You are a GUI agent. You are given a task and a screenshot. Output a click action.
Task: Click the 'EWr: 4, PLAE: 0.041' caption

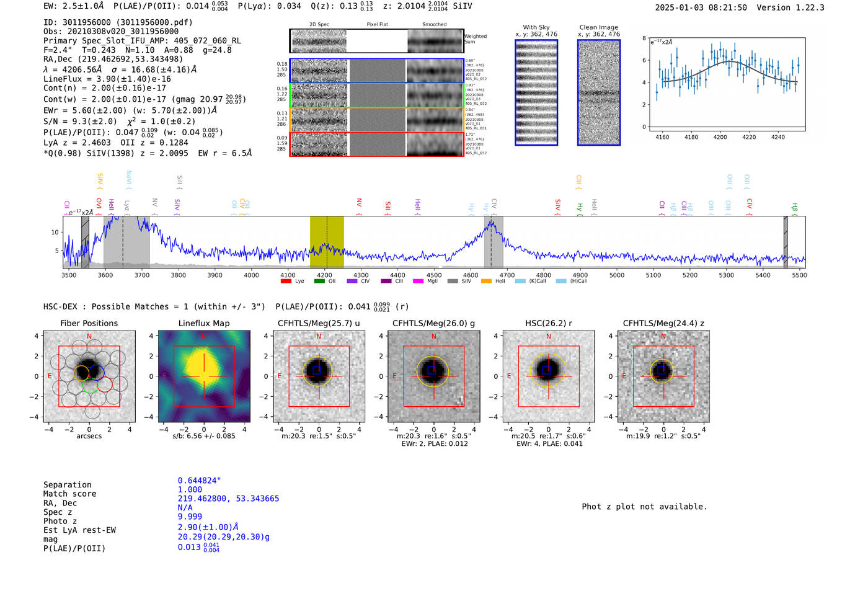(x=549, y=444)
